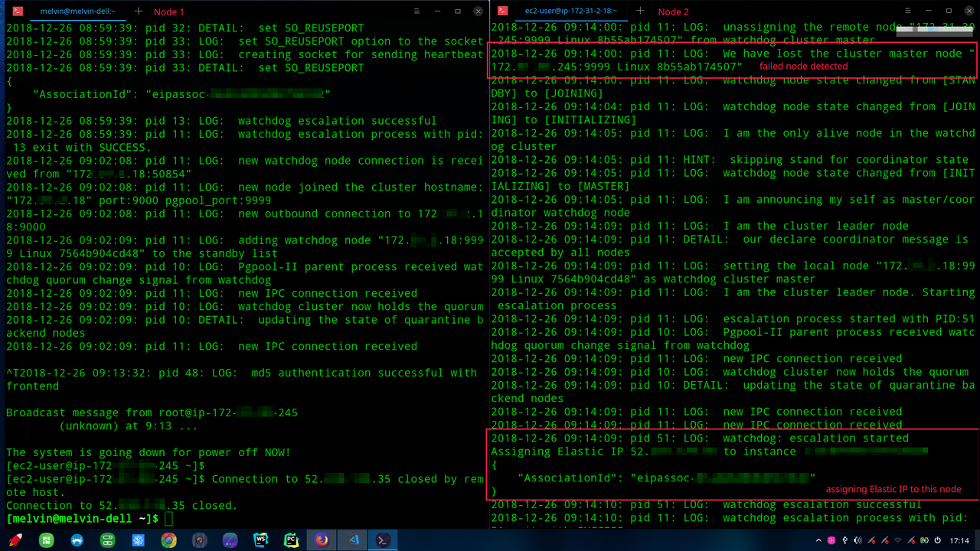The width and height of the screenshot is (980, 551).
Task: Open a new tab in the Node 2 terminal
Action: pyautogui.click(x=640, y=11)
